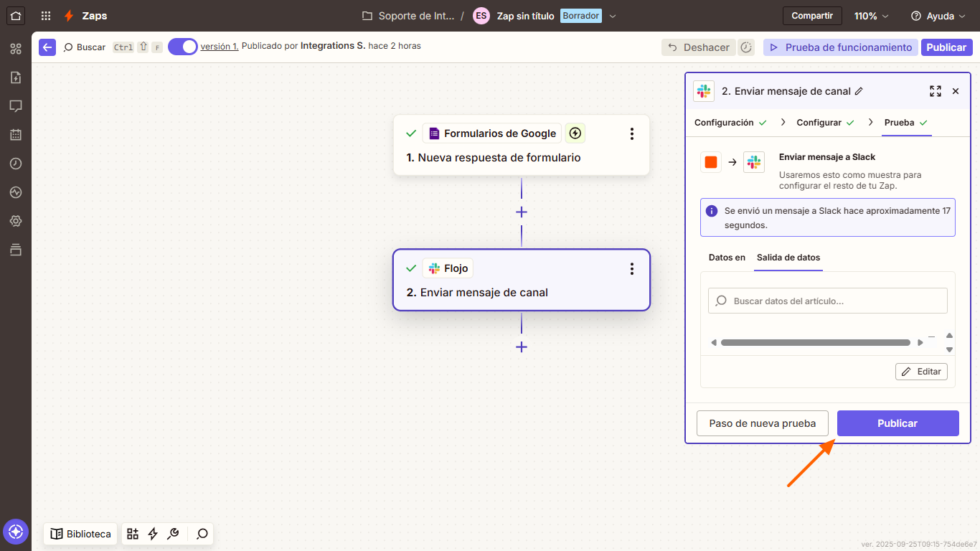Open the apps grid icon in left sidebar

16,49
